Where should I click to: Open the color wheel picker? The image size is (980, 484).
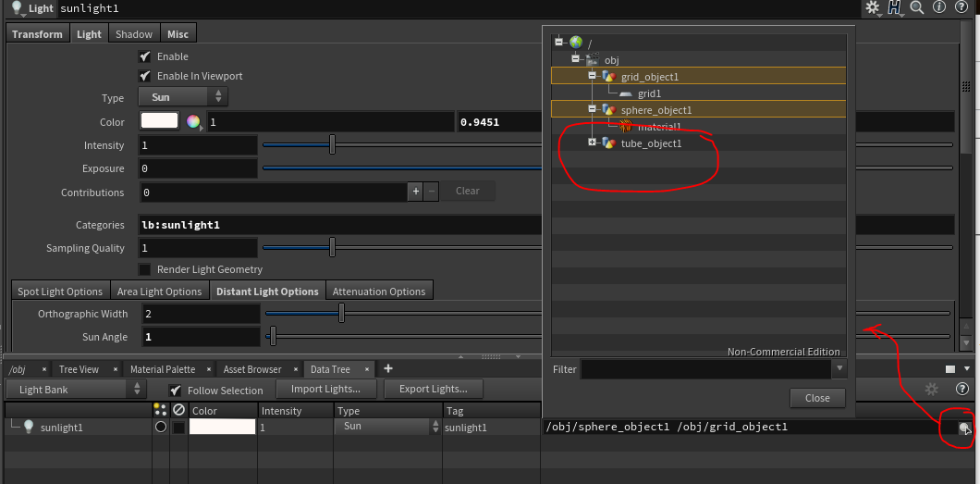193,122
